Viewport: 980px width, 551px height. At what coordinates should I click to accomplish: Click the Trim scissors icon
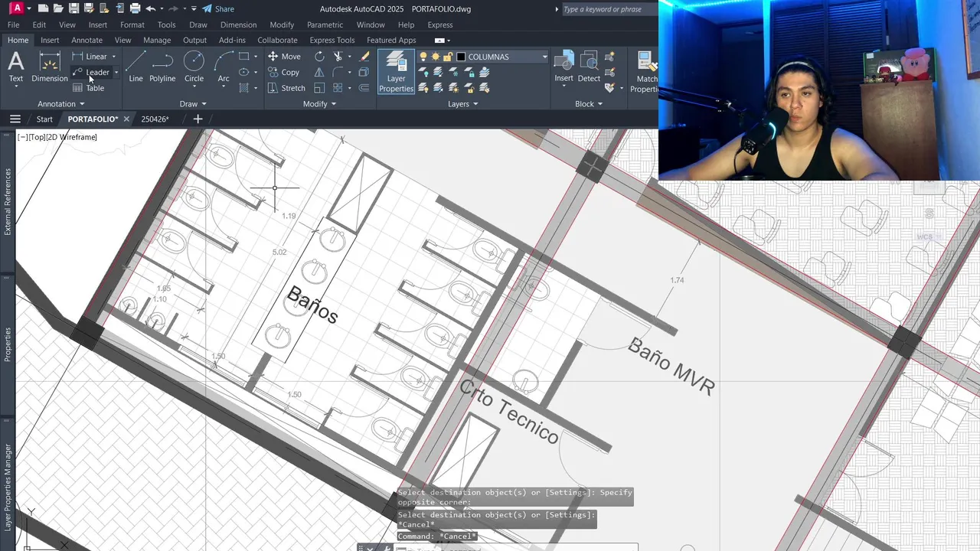[x=338, y=57]
